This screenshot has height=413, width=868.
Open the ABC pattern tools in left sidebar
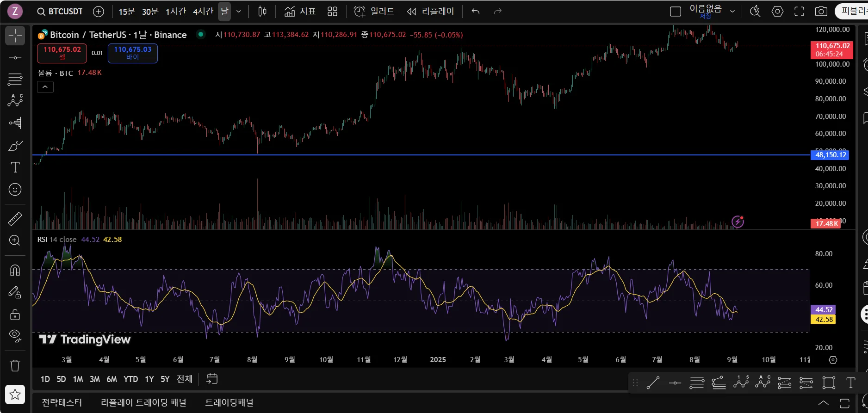15,101
